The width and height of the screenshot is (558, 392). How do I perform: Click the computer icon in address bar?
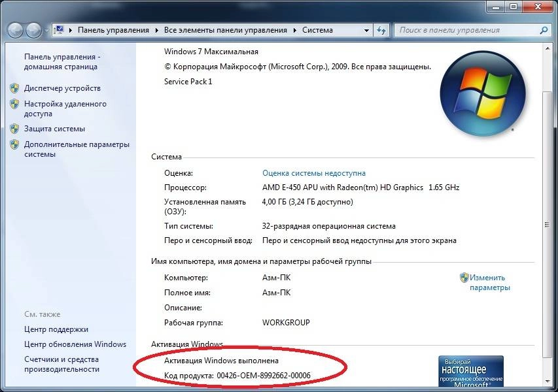tap(60, 30)
